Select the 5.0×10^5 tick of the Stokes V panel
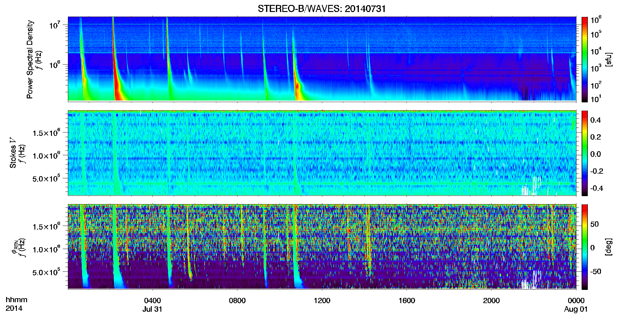Viewport: 644px width, 332px height. click(x=46, y=178)
